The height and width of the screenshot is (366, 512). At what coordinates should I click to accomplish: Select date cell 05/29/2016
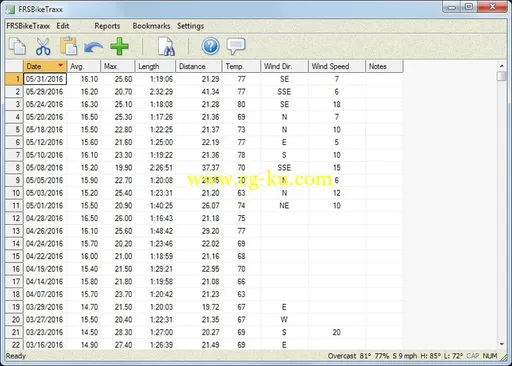click(x=45, y=92)
